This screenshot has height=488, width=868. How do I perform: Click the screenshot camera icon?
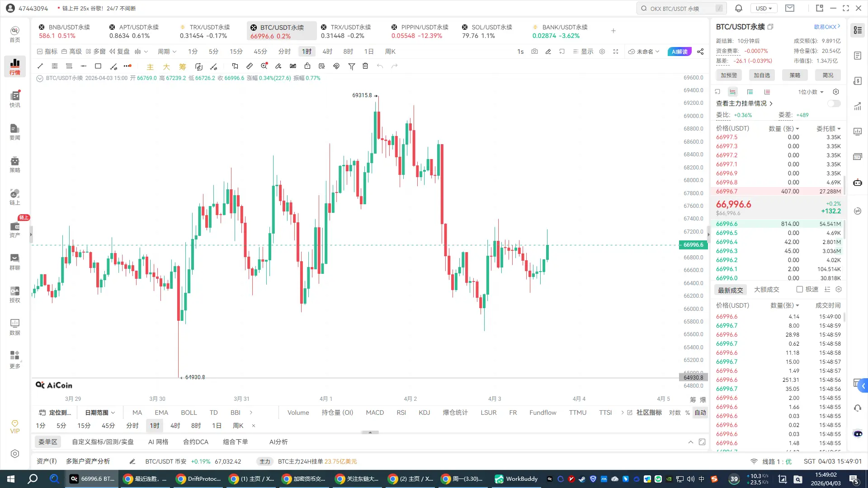tap(534, 52)
